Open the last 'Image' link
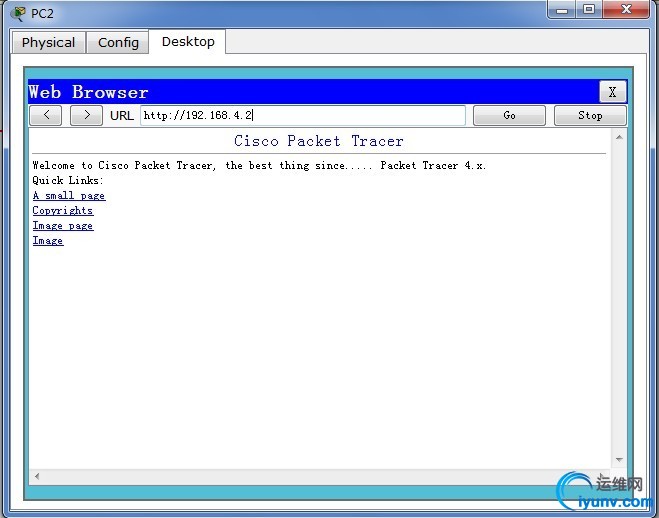This screenshot has height=518, width=659. [48, 241]
